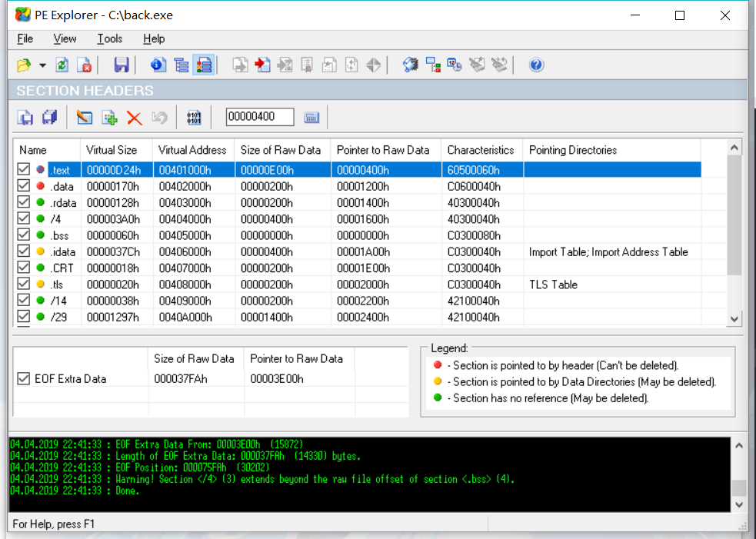Viewport: 756px width, 539px height.
Task: Open the File menu
Action: [x=25, y=38]
